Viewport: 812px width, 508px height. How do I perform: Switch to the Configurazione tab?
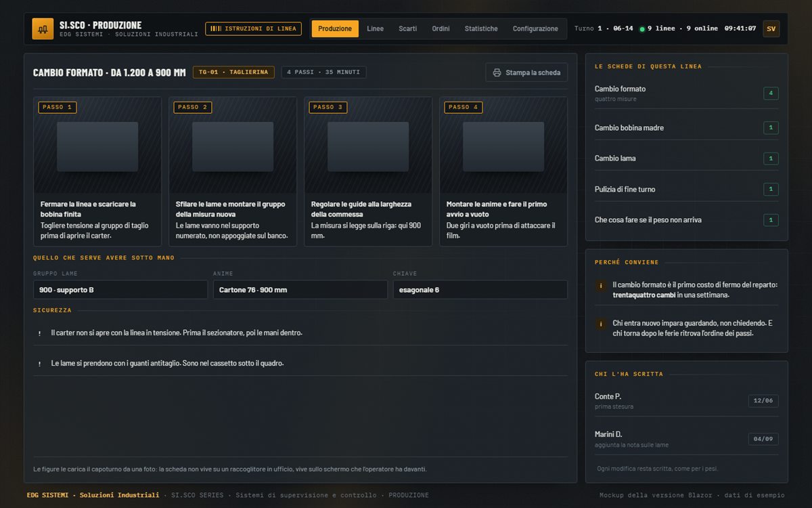point(535,28)
